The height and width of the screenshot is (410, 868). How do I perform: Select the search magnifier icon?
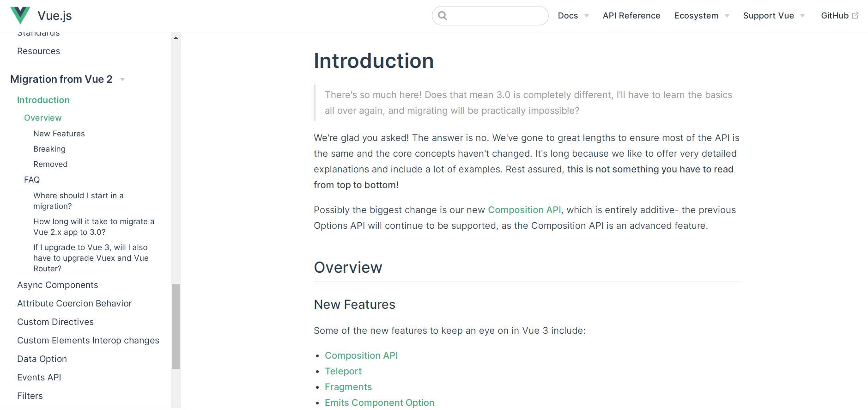(443, 15)
